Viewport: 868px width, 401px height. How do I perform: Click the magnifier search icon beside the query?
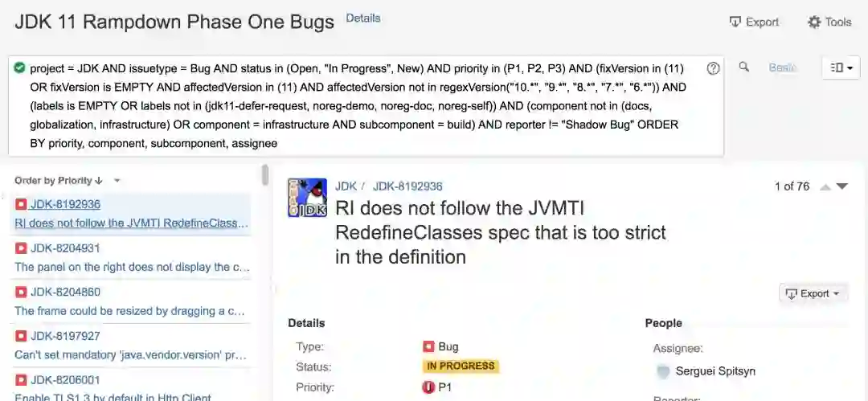[x=744, y=67]
